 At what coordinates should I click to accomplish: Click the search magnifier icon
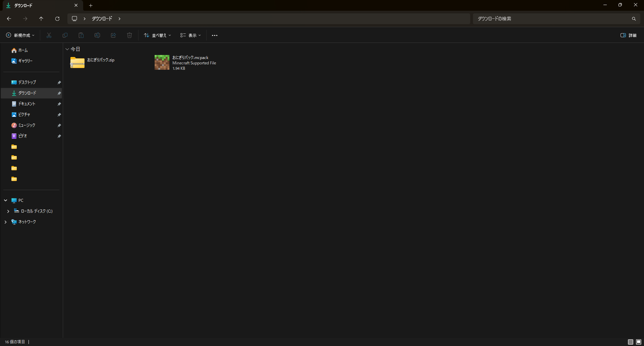(634, 19)
